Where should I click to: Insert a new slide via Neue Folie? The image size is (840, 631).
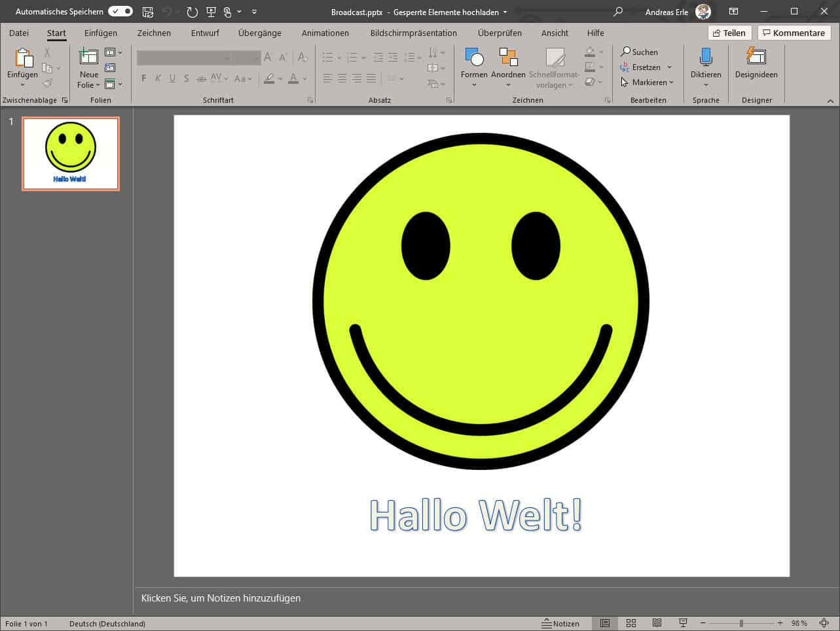click(x=88, y=58)
